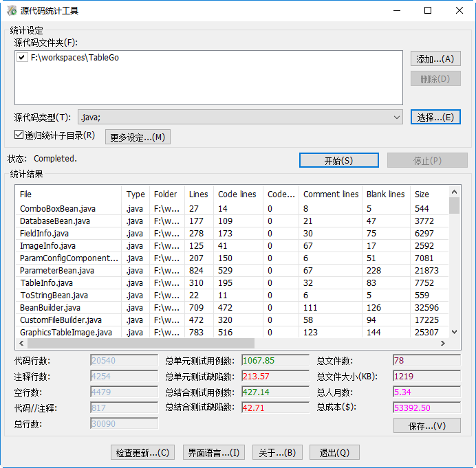Viewport: 476px width, 468px height.
Task: Click the 注释行数 field showing 4254
Action: pos(125,376)
